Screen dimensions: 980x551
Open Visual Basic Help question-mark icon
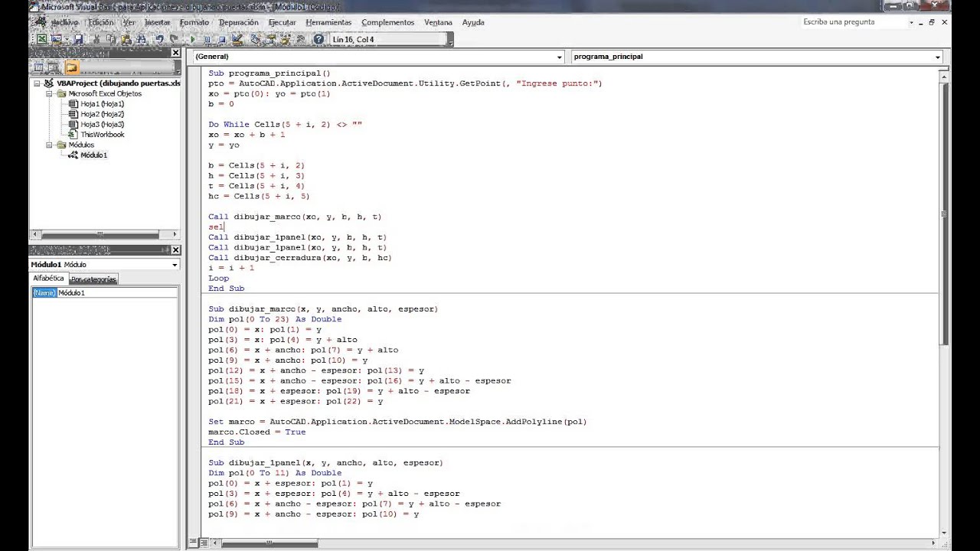tap(318, 39)
